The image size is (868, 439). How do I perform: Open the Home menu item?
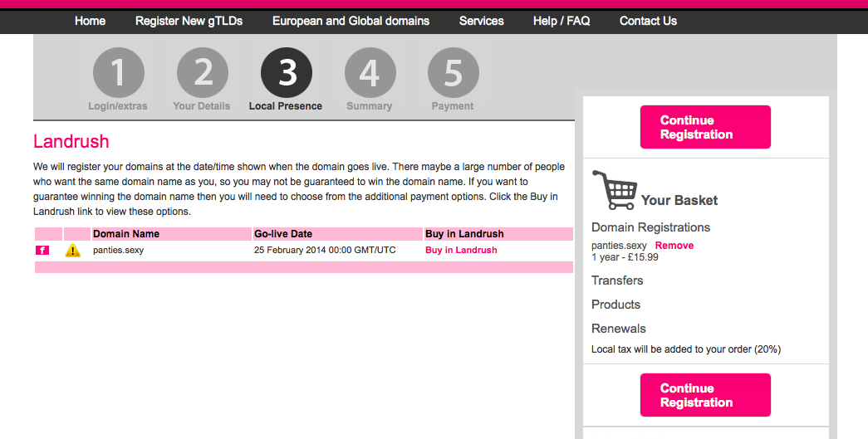[91, 21]
